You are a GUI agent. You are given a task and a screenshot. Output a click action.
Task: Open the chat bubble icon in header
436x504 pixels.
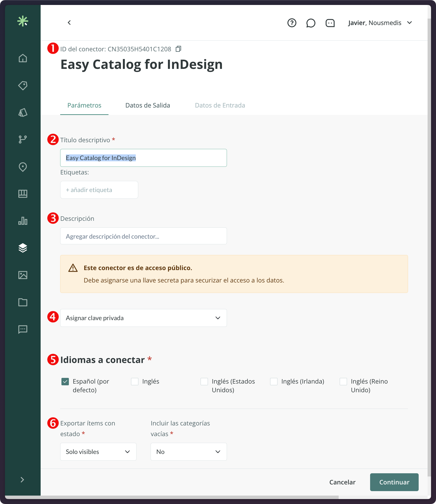click(311, 23)
